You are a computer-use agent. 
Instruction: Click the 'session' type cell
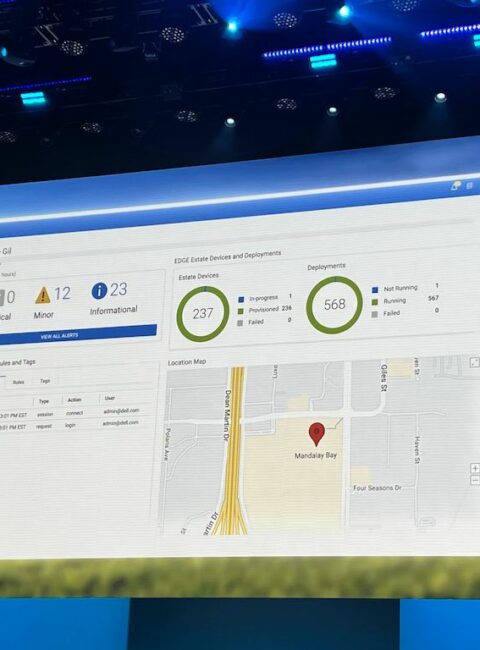click(x=45, y=414)
